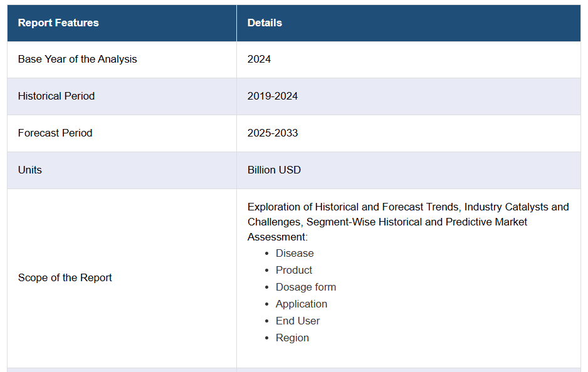Click the End User bullet item
This screenshot has height=372, width=588.
tap(298, 321)
